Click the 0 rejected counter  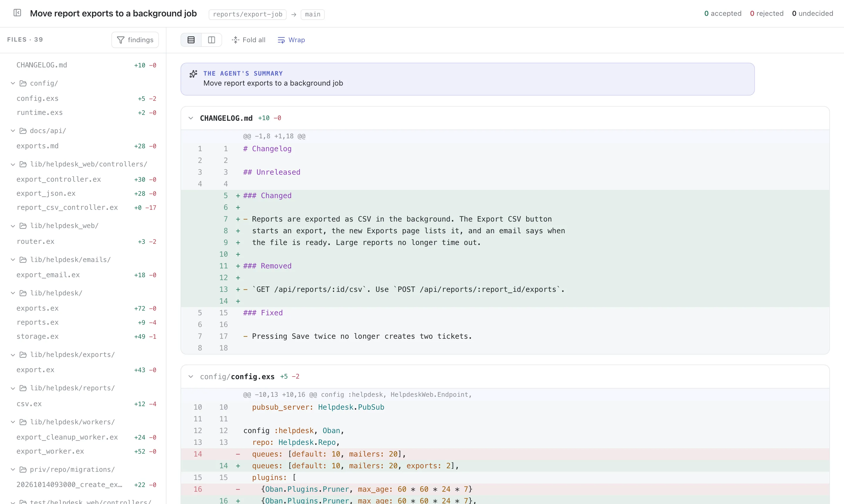tap(767, 13)
